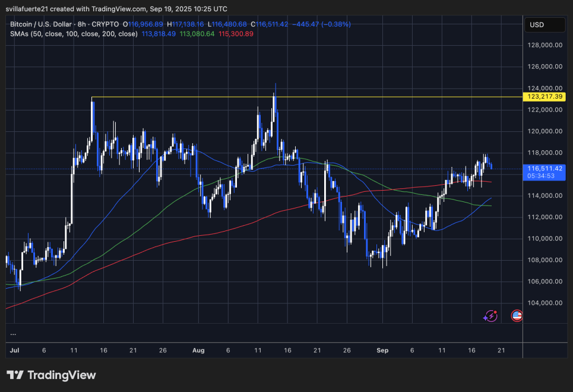Click the 05:34:53 candle countdown timer

[x=540, y=176]
